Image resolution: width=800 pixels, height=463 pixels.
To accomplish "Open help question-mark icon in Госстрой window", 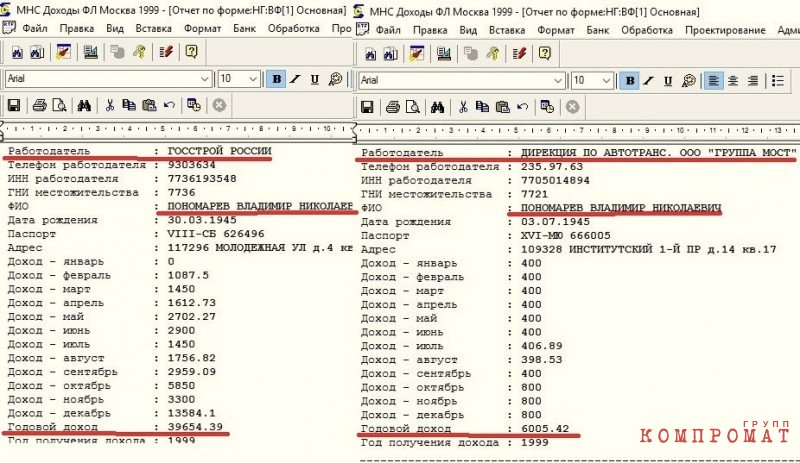I will click(x=191, y=52).
